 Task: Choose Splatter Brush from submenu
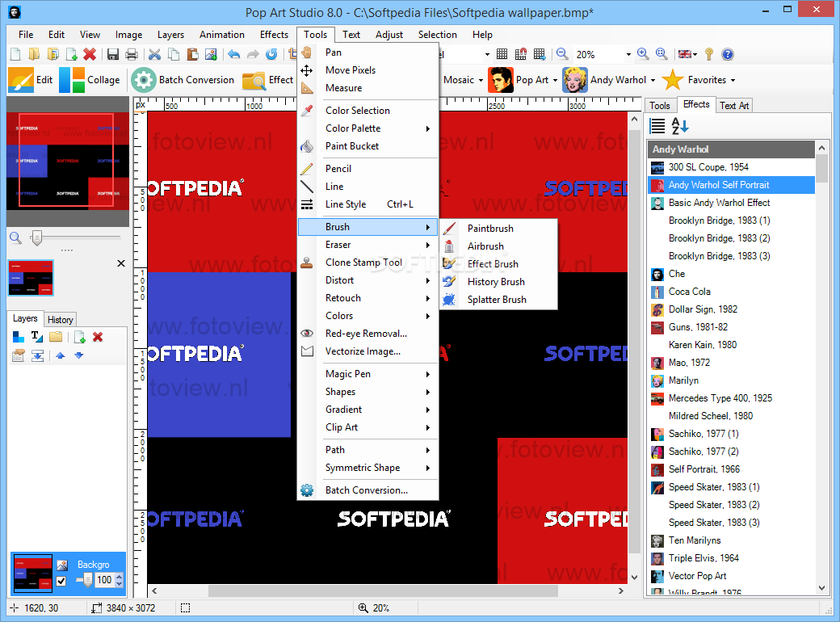(499, 300)
